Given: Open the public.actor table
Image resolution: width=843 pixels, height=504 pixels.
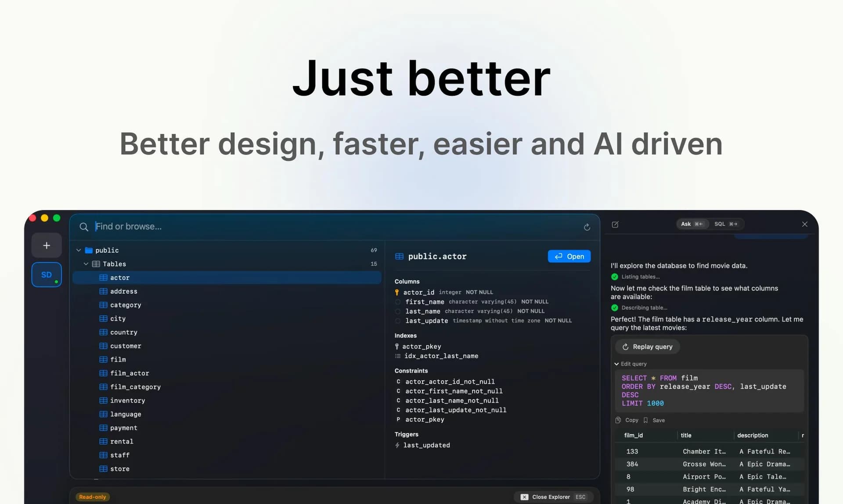Looking at the screenshot, I should pos(569,257).
